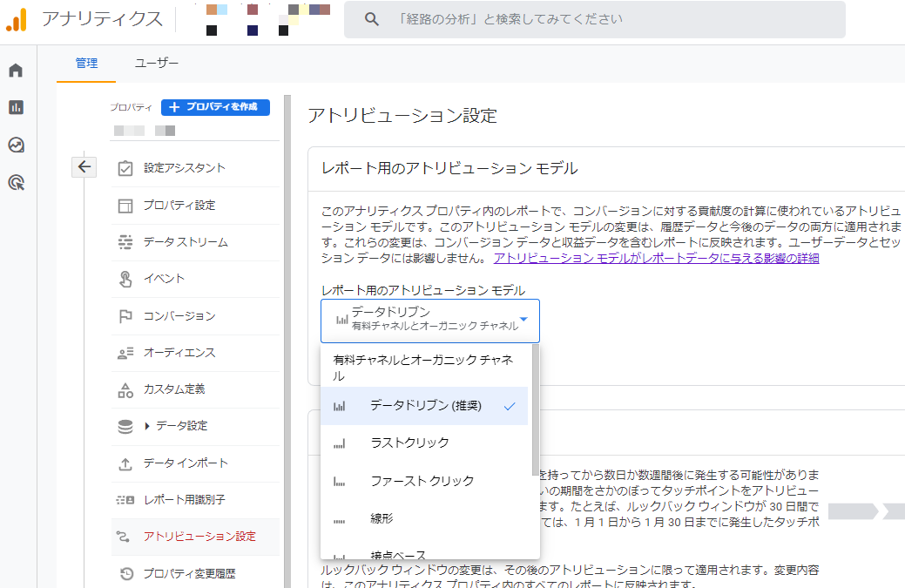This screenshot has height=588, width=905.
Task: Expand the データ設定 triangle
Action: [147, 427]
